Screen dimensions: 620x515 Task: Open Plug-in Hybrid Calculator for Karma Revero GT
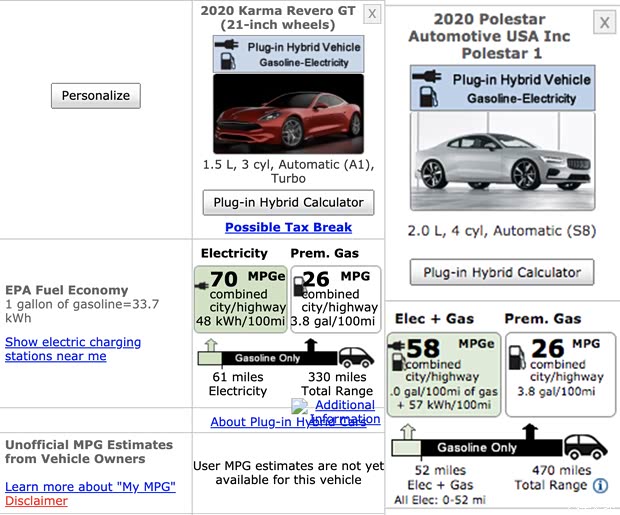point(288,202)
